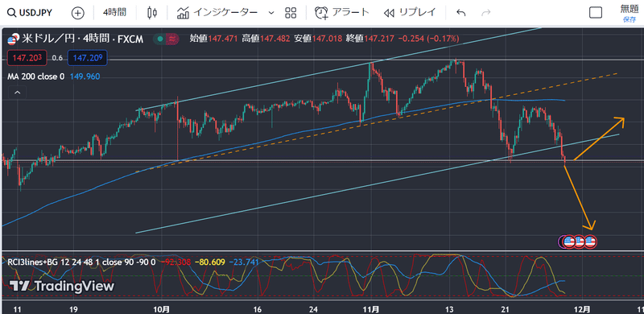The height and width of the screenshot is (314, 644).
Task: Select the MA 200 close indicator legend
Action: pyautogui.click(x=36, y=76)
